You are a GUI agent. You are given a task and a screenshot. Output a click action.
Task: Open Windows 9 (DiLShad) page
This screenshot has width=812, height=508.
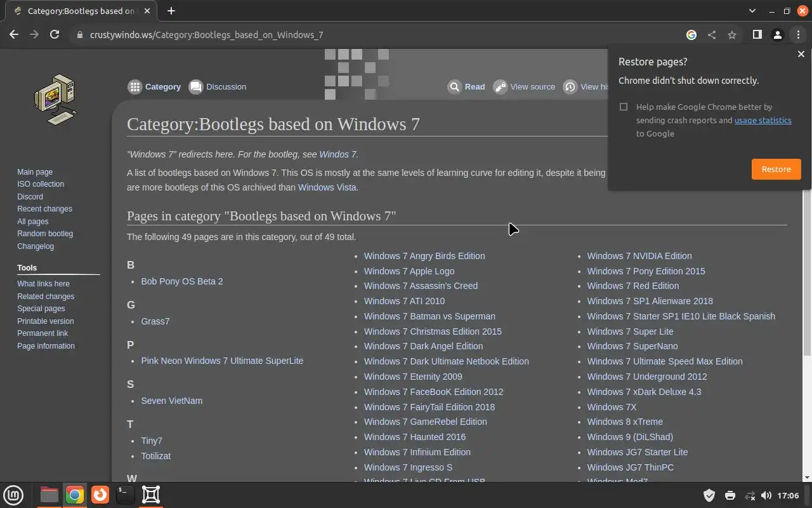[x=631, y=437]
